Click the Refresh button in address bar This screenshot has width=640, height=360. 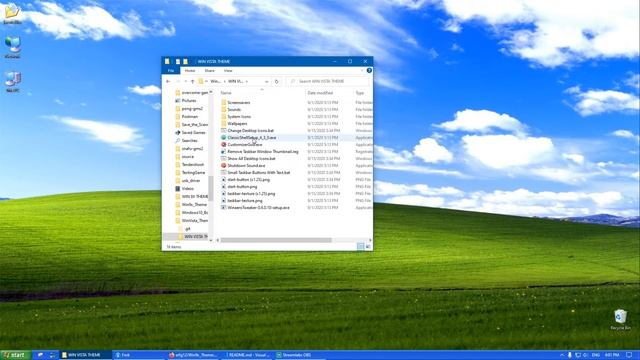click(x=277, y=82)
